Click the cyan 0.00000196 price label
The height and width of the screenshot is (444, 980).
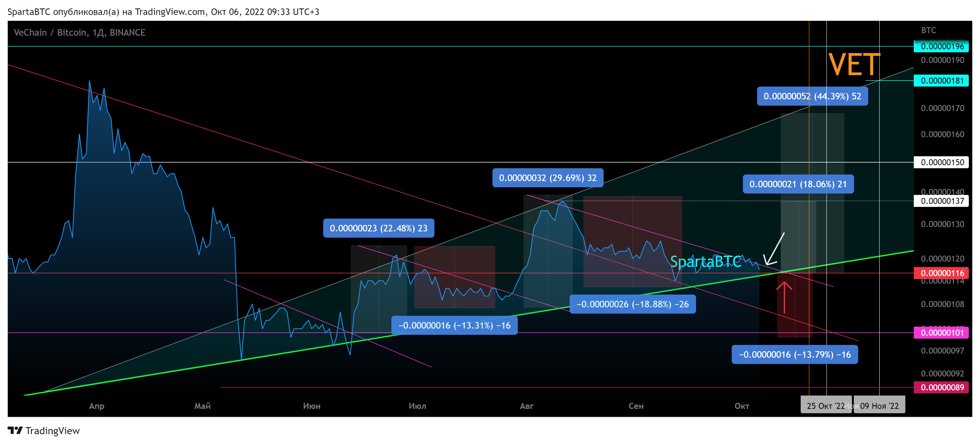[x=941, y=46]
